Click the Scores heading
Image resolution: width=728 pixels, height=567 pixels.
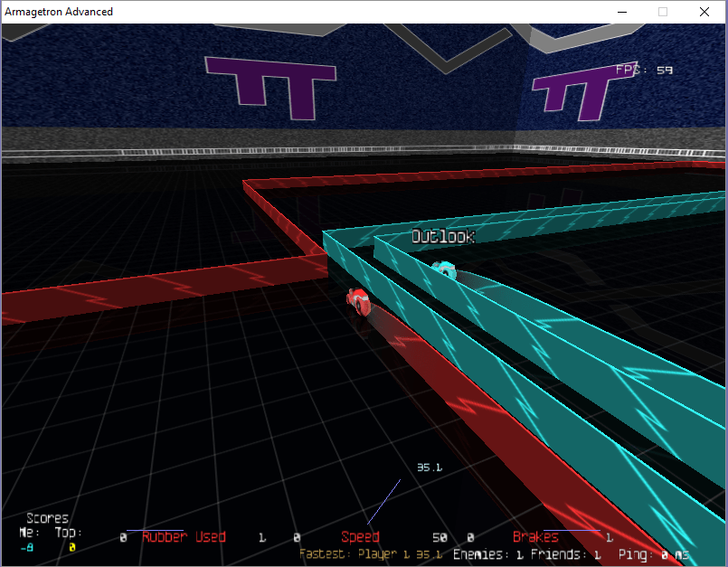click(x=47, y=518)
